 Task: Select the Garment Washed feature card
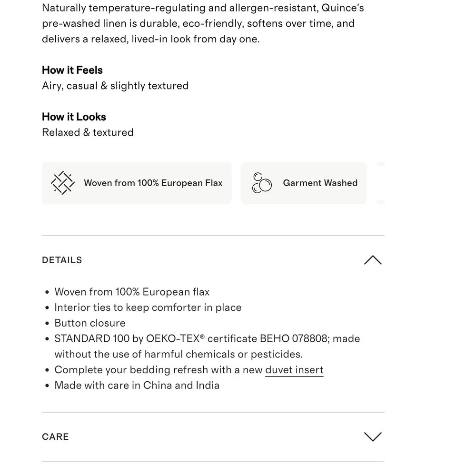[304, 183]
